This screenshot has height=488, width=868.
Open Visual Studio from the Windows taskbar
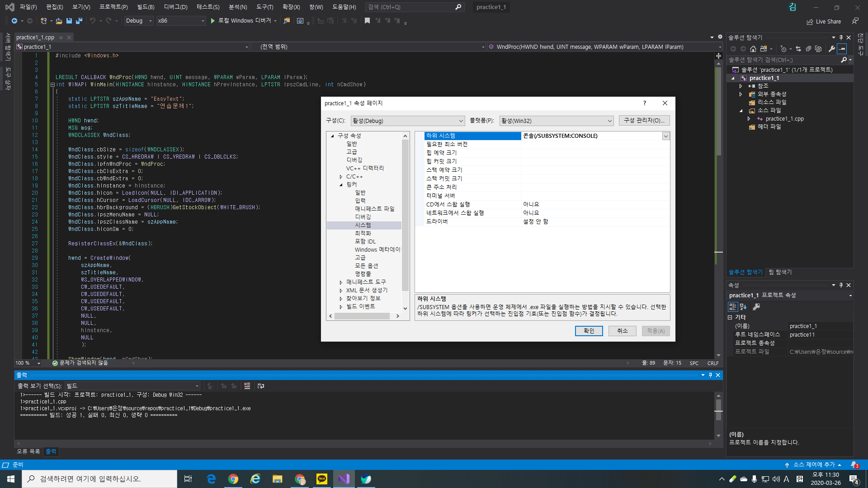coord(344,479)
